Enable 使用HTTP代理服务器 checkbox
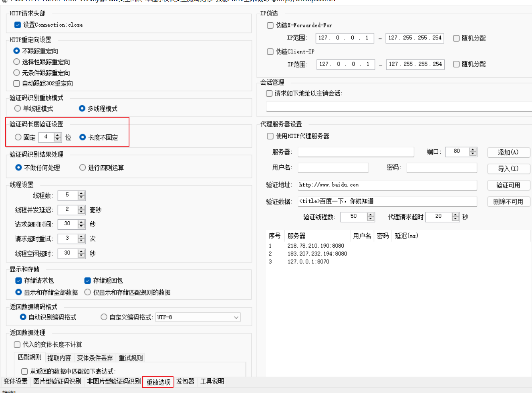This screenshot has height=393, width=532. pyautogui.click(x=270, y=136)
